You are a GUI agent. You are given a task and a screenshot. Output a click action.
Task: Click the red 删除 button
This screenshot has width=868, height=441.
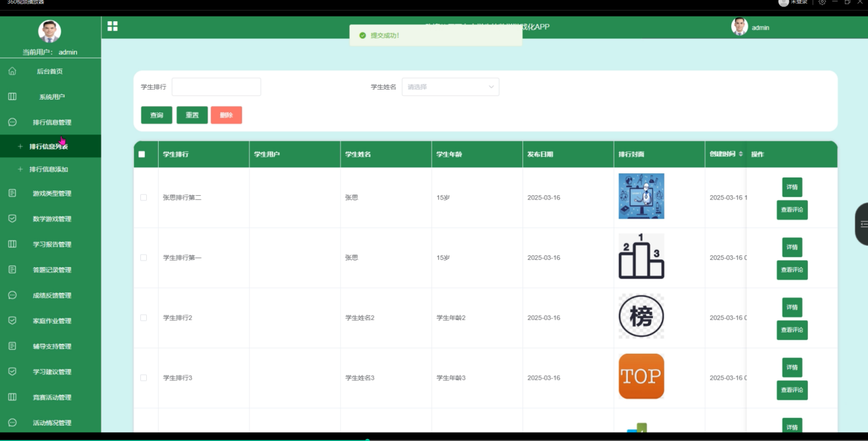click(x=226, y=115)
